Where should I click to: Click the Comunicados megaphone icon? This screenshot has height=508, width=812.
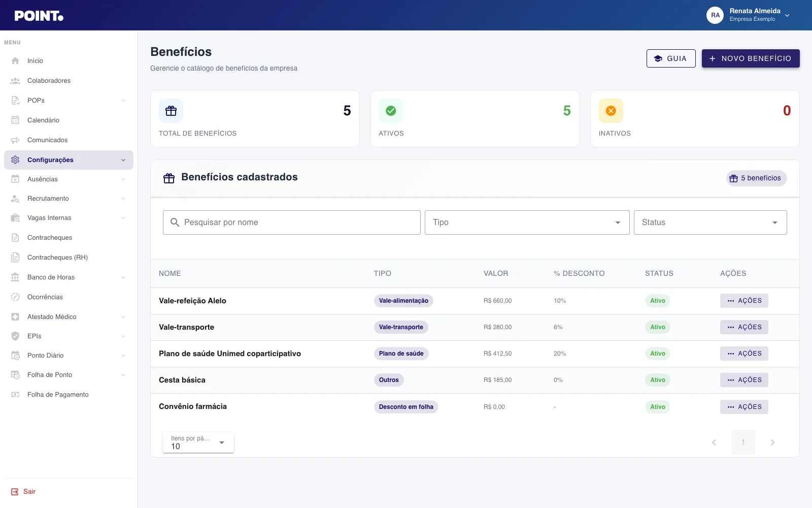tap(15, 140)
